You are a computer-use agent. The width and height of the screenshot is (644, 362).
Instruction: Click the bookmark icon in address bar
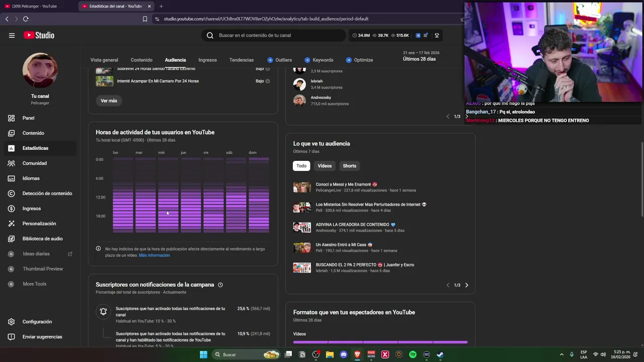coord(145,19)
